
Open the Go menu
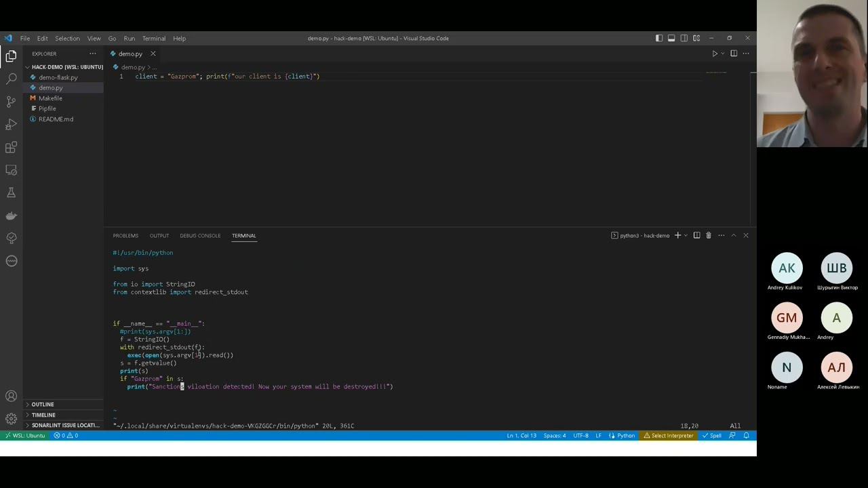click(112, 38)
